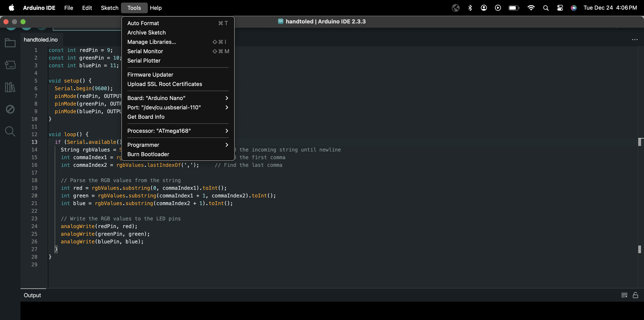Click Burn Bootloader
The height and width of the screenshot is (320, 644).
tap(148, 154)
